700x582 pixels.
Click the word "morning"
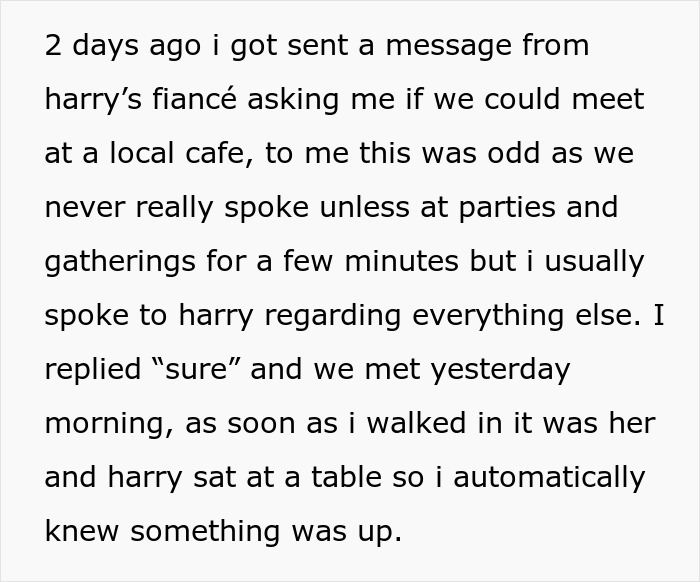[106, 423]
